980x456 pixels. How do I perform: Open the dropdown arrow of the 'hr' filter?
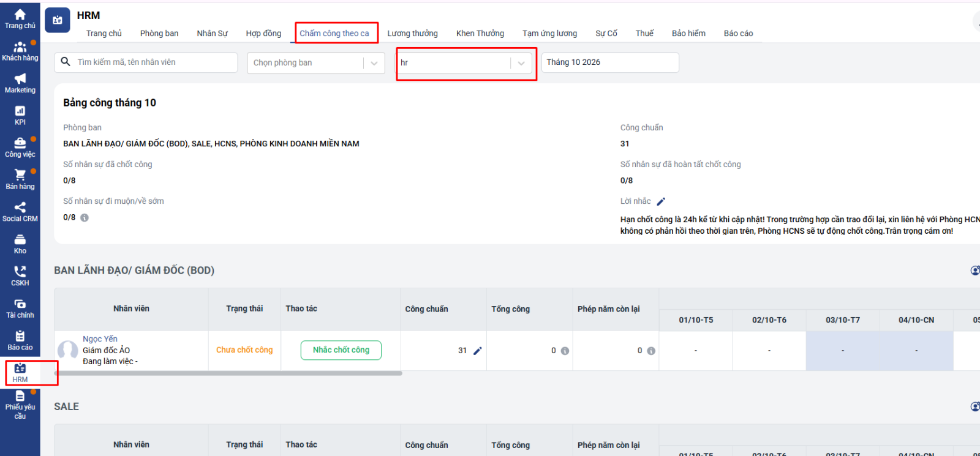point(521,63)
